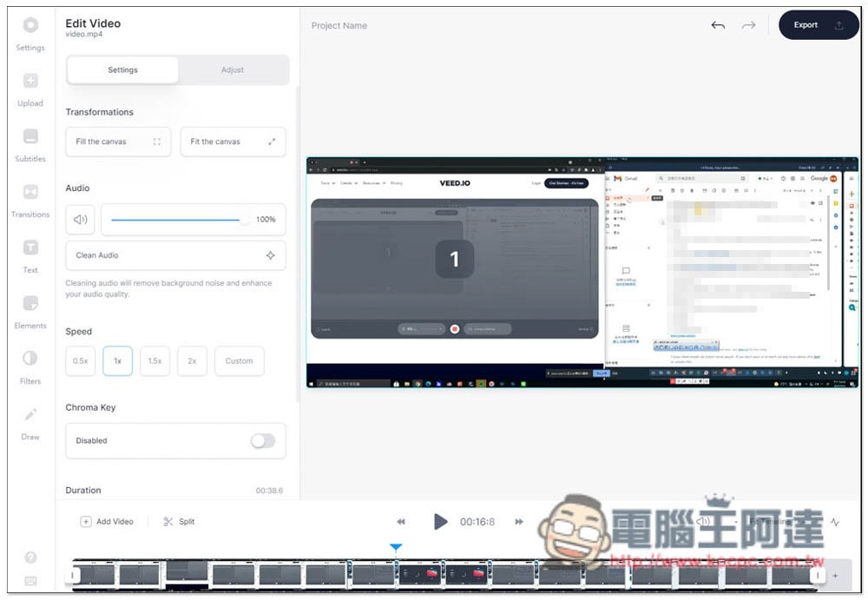Set playback speed to 0.5x
The image size is (868, 600).
[x=81, y=361]
